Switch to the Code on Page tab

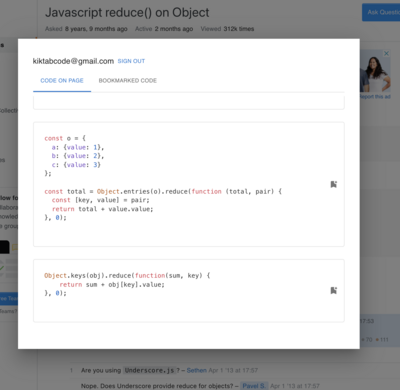62,81
